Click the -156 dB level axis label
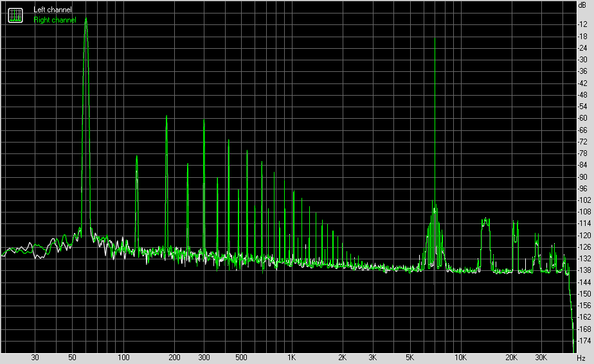Viewport: 594px width, 364px height. click(584, 306)
